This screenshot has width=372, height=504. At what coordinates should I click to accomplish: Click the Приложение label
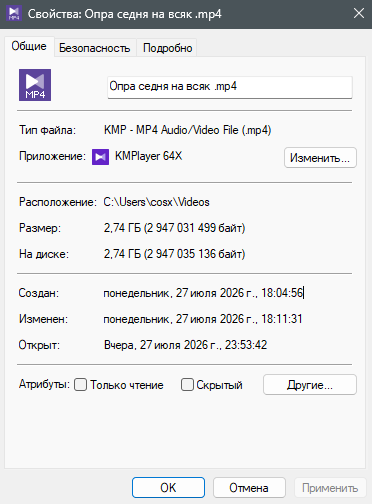coord(52,156)
